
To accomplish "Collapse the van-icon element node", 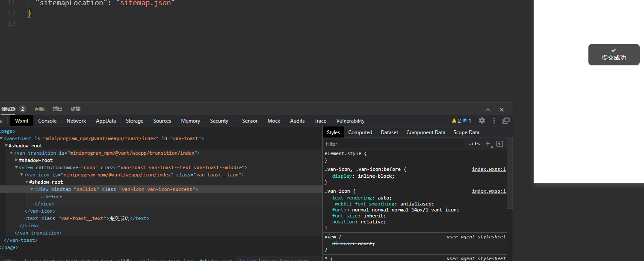I will tap(22, 175).
